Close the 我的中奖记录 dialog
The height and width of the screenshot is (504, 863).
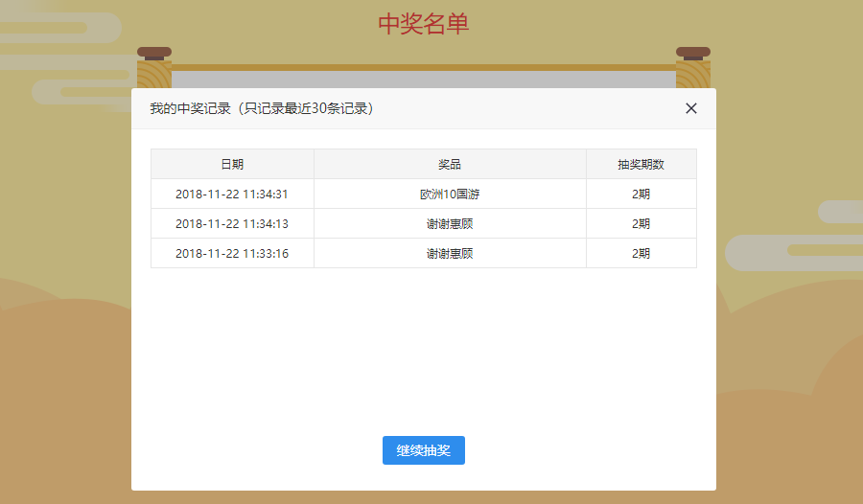(691, 108)
